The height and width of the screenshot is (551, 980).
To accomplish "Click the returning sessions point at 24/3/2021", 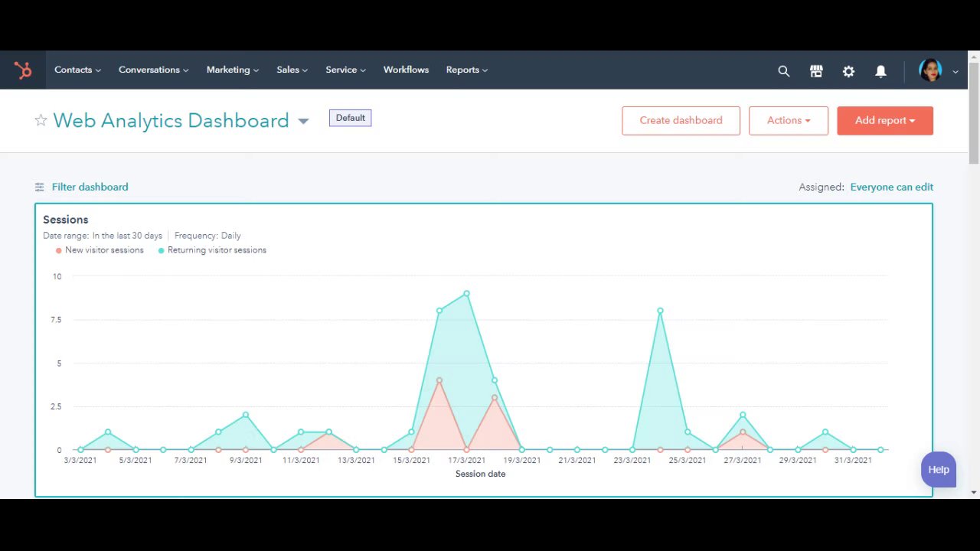I will coord(660,311).
